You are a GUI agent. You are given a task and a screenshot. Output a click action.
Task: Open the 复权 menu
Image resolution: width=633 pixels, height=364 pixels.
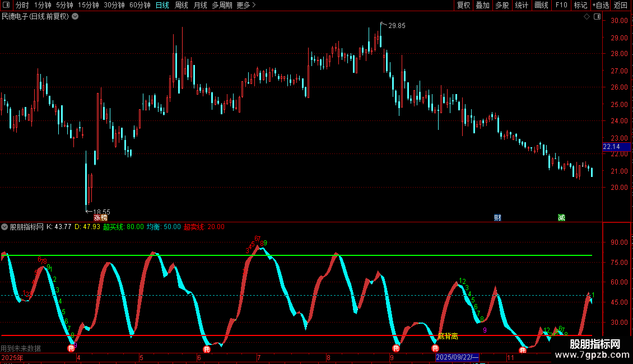click(x=463, y=6)
